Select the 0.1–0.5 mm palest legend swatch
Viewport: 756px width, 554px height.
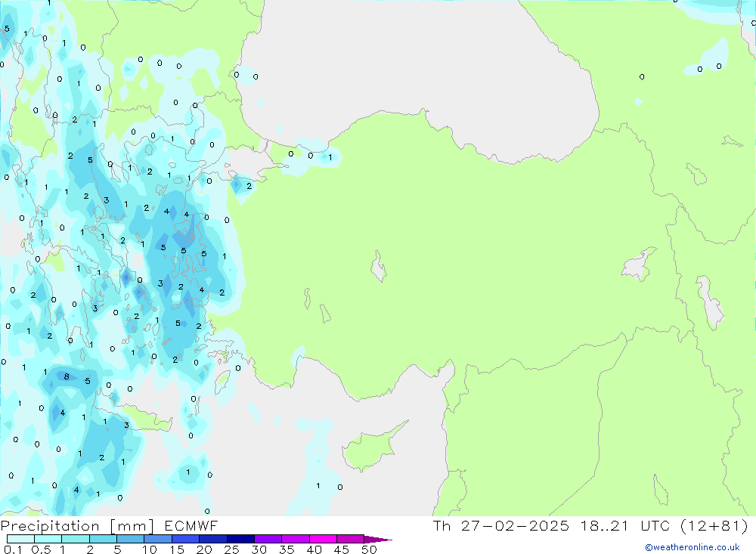click(20, 539)
